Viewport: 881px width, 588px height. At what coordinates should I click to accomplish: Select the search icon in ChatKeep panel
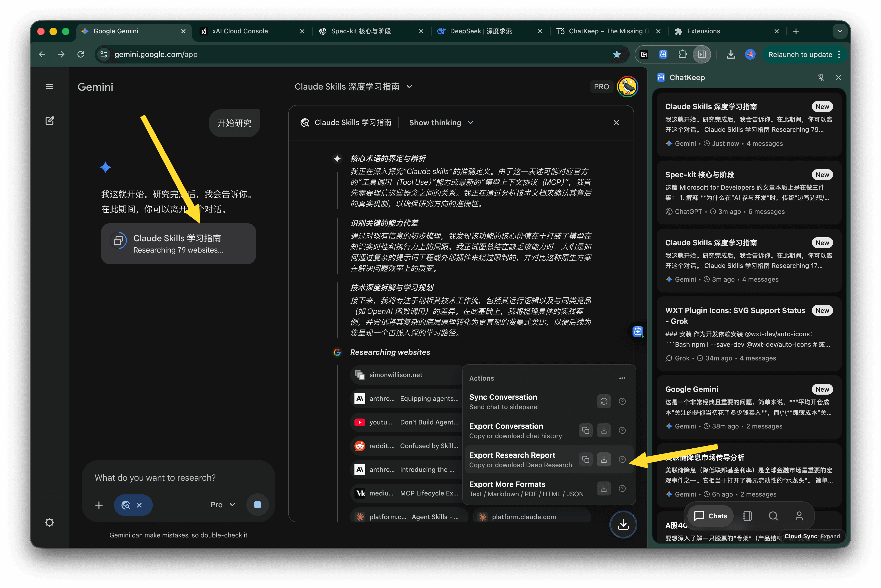pyautogui.click(x=773, y=516)
